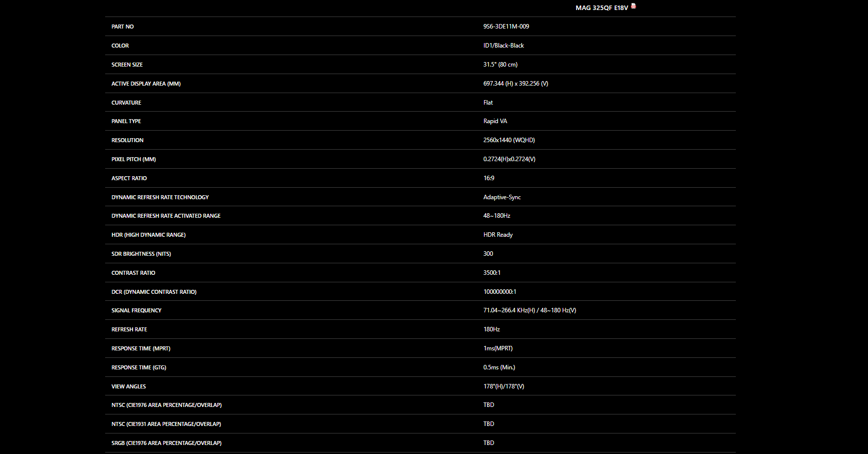
Task: Select part number 9S6-3DE11M-009 value
Action: coord(506,27)
